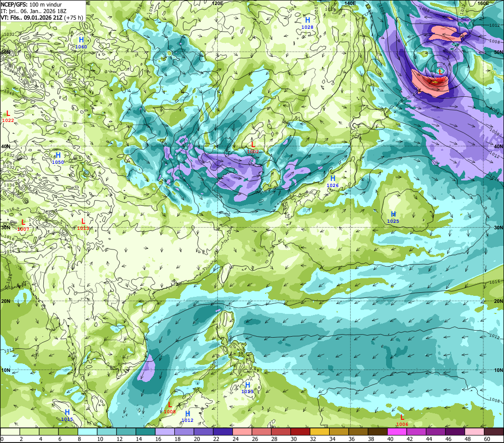Click the 160E longitude label

pyautogui.click(x=483, y=3)
